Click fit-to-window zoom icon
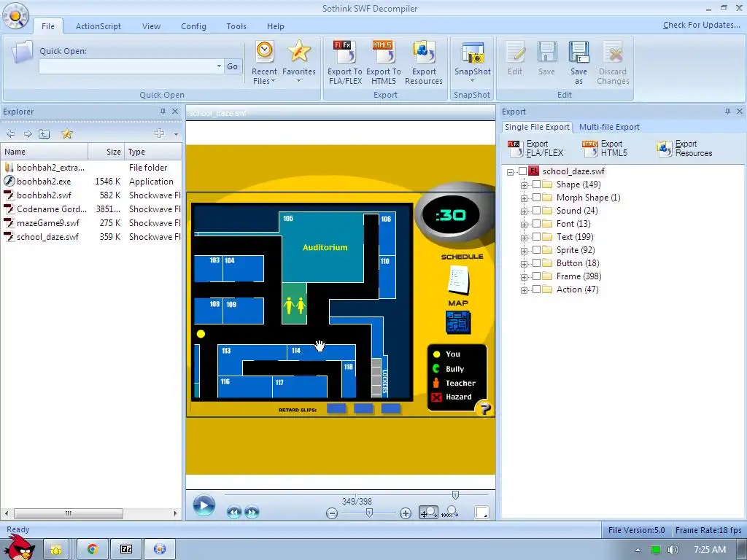The width and height of the screenshot is (747, 560). [428, 513]
